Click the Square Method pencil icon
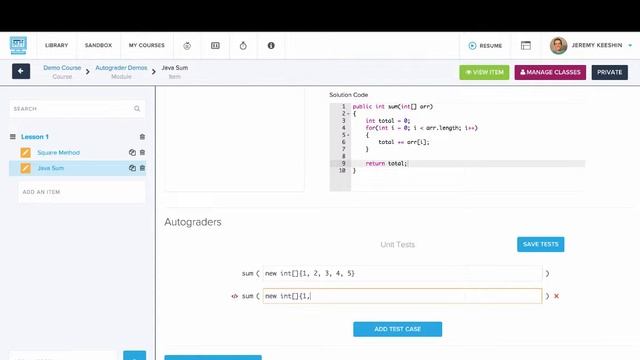The image size is (640, 360). point(26,153)
